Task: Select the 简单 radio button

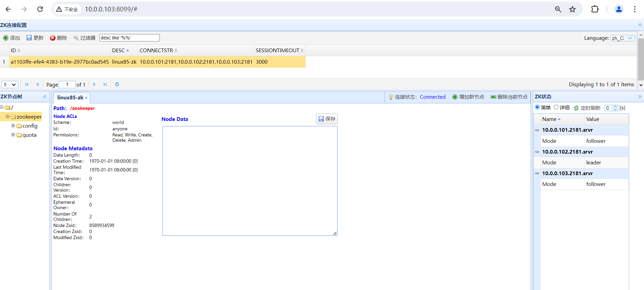Action: click(x=537, y=107)
